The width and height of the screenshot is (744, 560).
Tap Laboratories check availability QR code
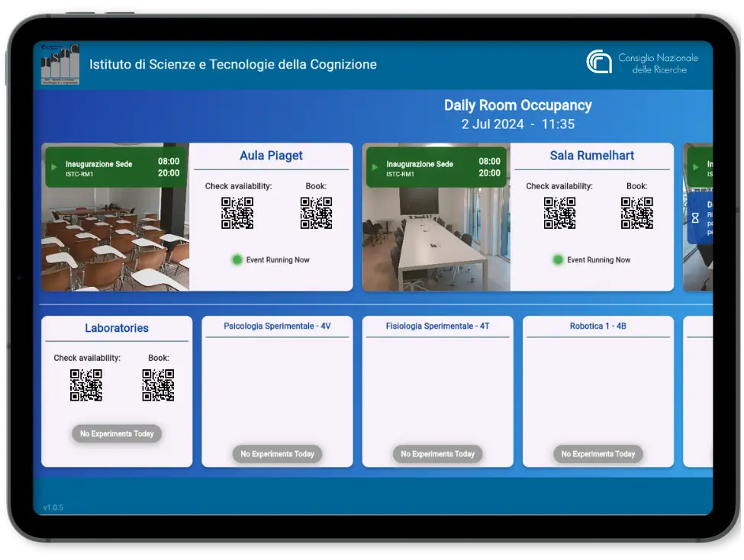(86, 385)
